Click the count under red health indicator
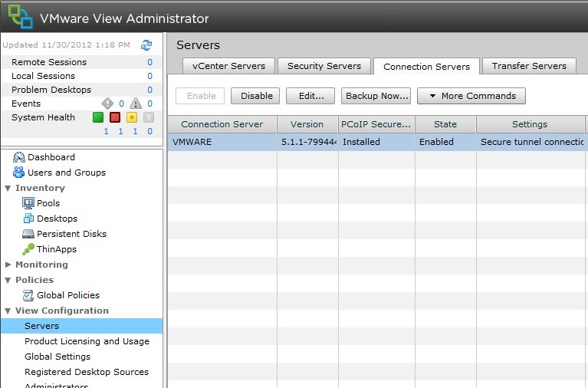Viewport: 588px width, 388px height. [x=121, y=131]
